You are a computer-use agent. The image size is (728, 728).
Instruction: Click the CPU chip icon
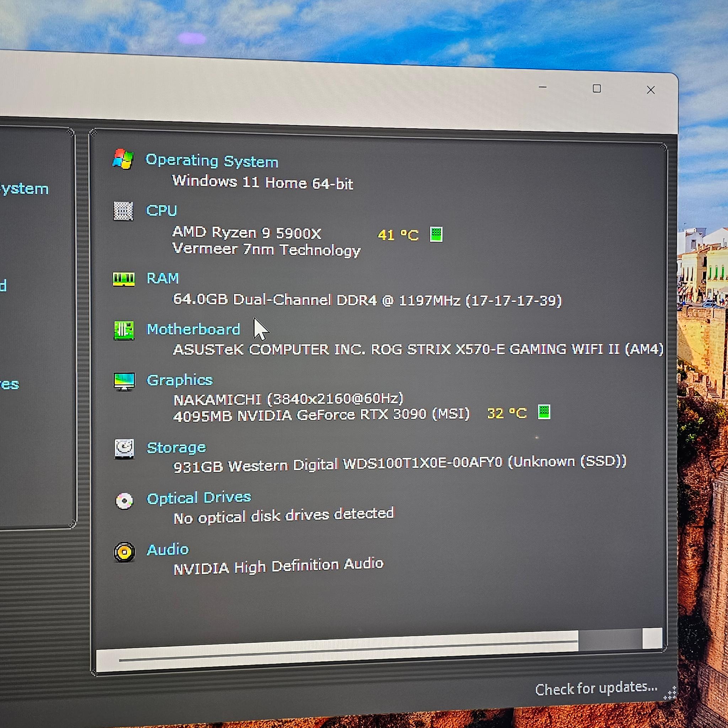click(x=123, y=211)
